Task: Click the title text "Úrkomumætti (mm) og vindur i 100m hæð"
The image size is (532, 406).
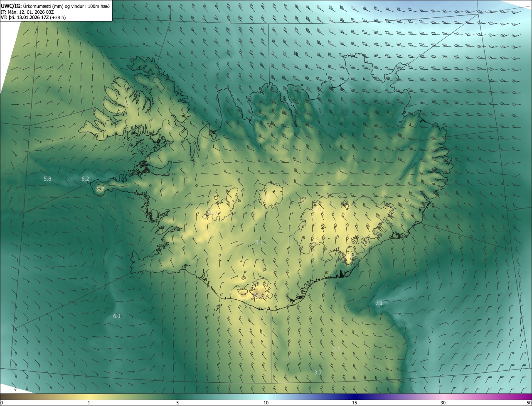Action: point(66,6)
